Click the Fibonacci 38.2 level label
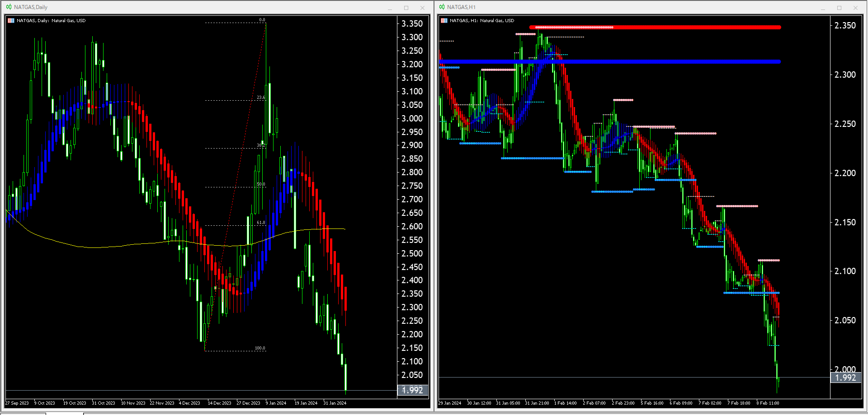The width and height of the screenshot is (868, 415). click(x=261, y=145)
